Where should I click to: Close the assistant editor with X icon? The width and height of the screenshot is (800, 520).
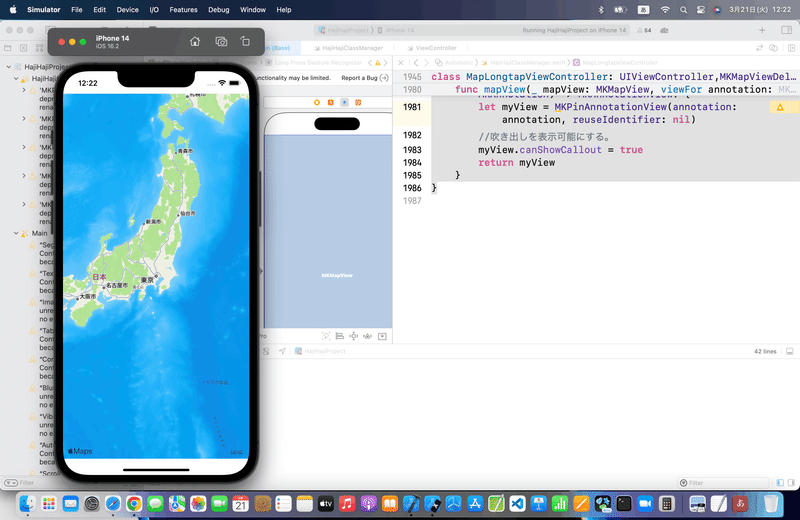(x=401, y=62)
